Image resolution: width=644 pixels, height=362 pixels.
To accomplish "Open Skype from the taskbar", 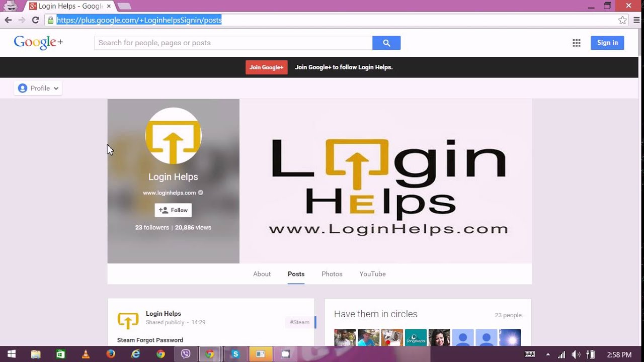I will pyautogui.click(x=235, y=354).
